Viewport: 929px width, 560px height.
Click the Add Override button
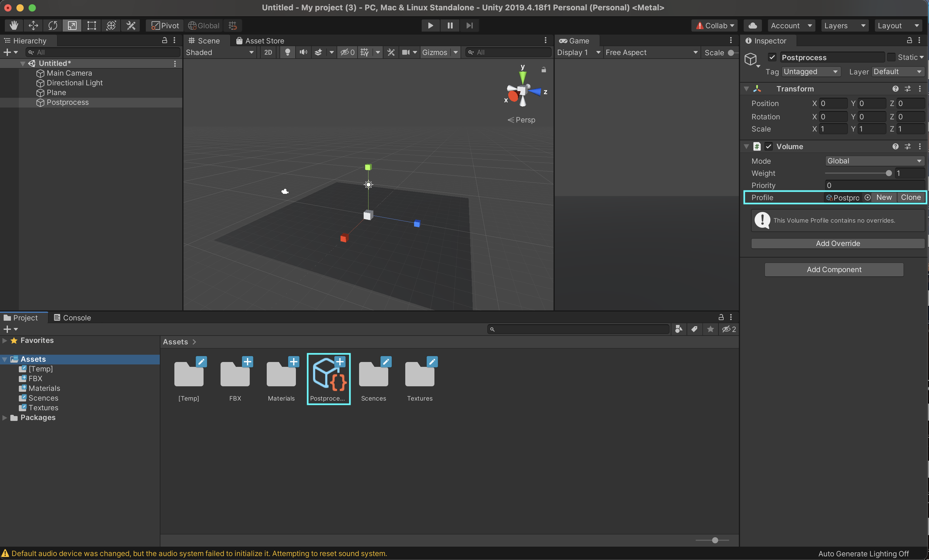pyautogui.click(x=838, y=244)
